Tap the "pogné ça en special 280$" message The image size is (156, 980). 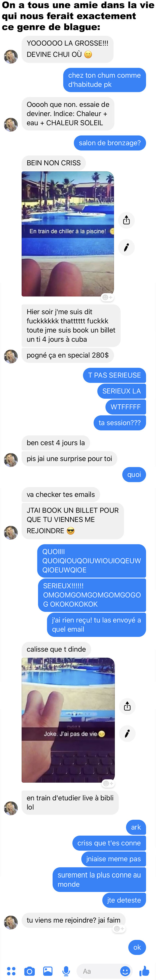click(68, 355)
